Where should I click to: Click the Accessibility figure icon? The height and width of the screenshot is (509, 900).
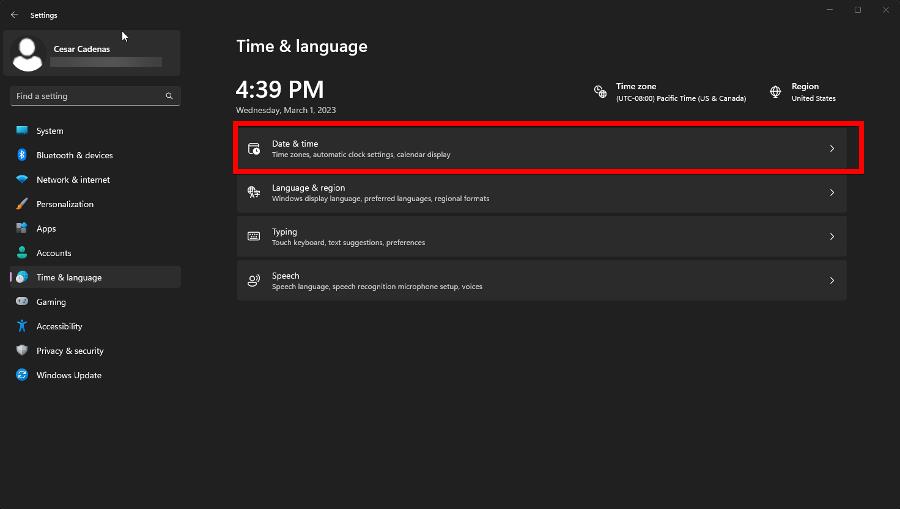[x=22, y=326]
